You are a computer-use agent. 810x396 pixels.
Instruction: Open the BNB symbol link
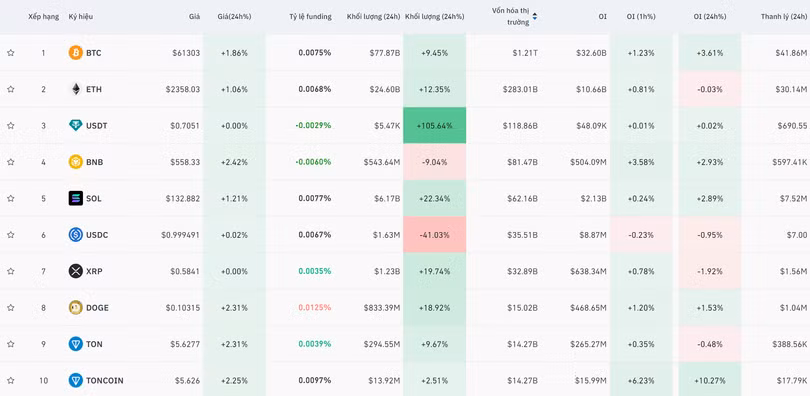click(x=95, y=162)
